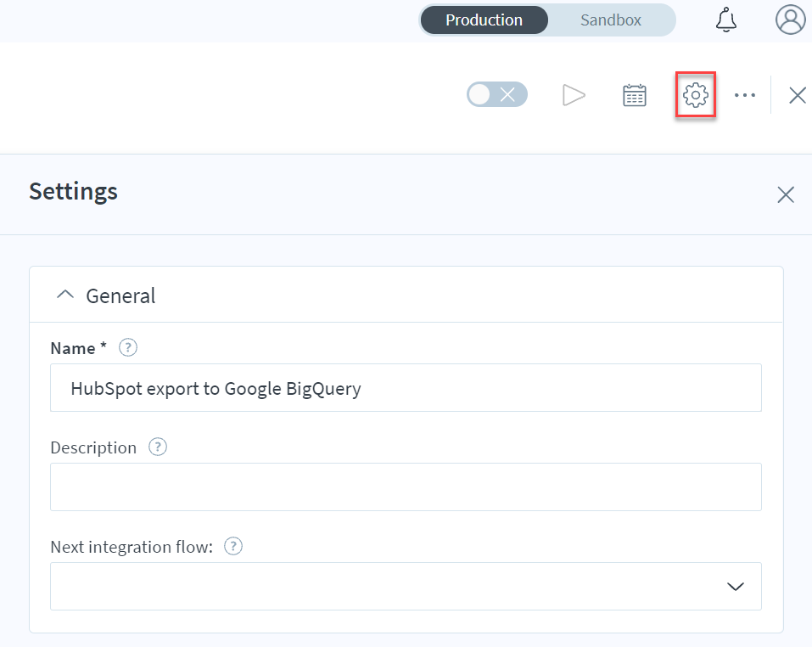
Task: Open the user profile avatar
Action: (x=790, y=20)
